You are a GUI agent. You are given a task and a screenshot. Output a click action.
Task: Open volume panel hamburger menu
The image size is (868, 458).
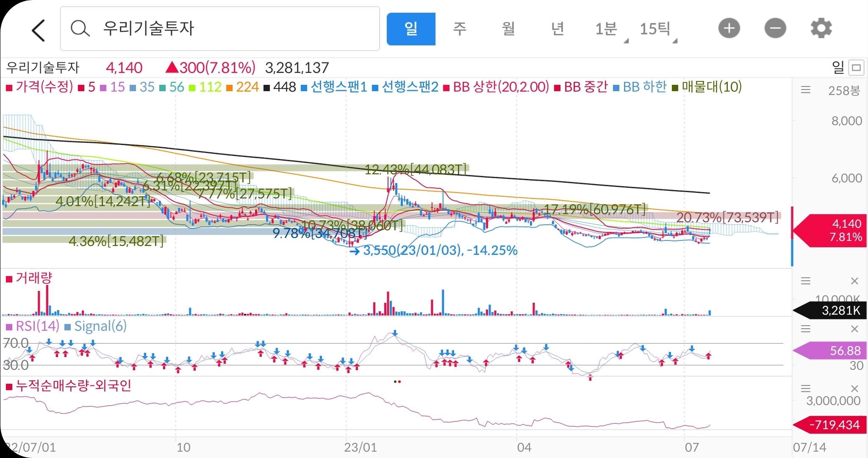tap(805, 281)
